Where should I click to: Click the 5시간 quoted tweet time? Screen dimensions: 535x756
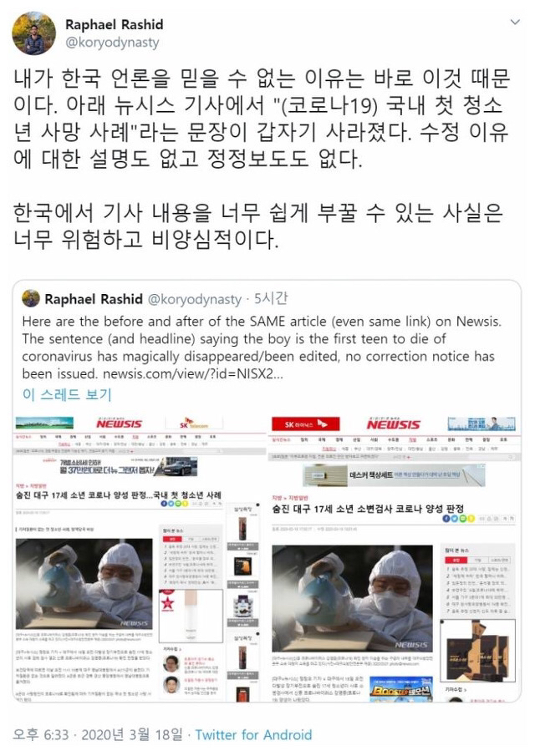tap(271, 299)
